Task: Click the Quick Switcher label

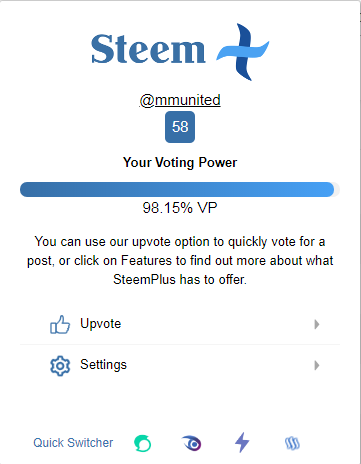Action: pos(73,443)
